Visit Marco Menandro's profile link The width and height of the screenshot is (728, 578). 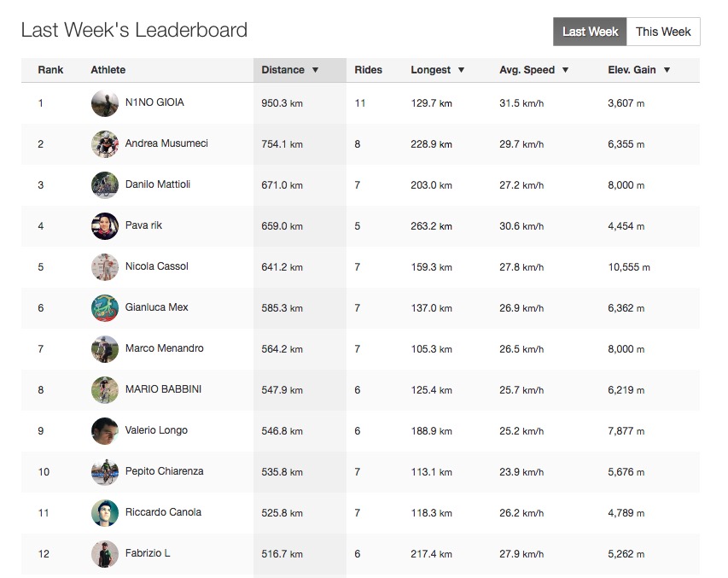click(x=165, y=348)
